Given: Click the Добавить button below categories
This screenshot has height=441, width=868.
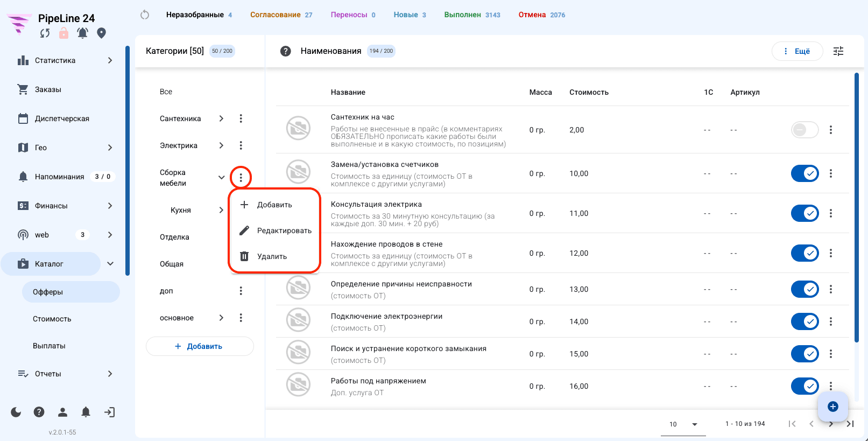Looking at the screenshot, I should click(x=200, y=346).
